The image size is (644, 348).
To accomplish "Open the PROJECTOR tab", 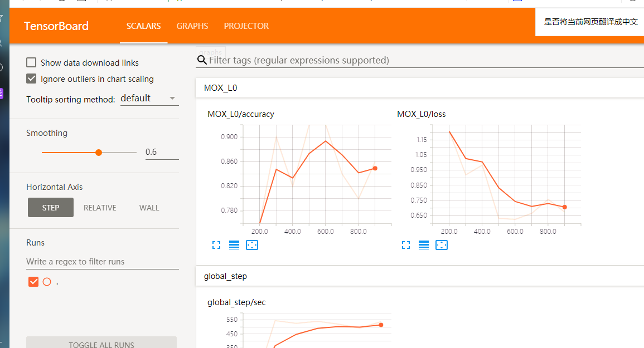I will click(246, 26).
